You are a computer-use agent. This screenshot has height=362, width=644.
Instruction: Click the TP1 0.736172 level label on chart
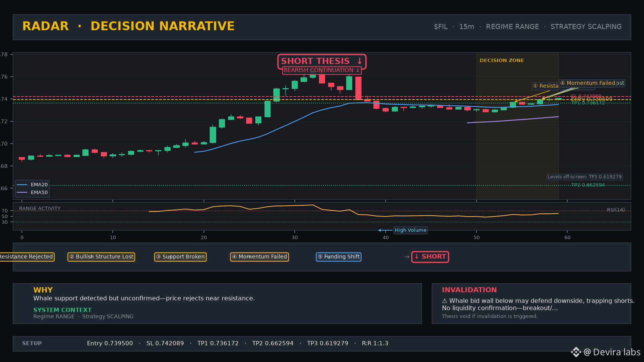tap(588, 103)
